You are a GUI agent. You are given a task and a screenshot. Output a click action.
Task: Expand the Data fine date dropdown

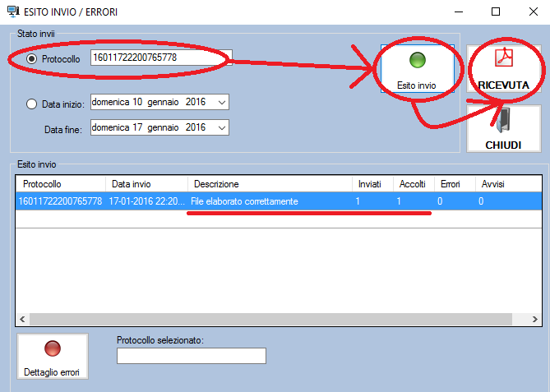point(220,128)
